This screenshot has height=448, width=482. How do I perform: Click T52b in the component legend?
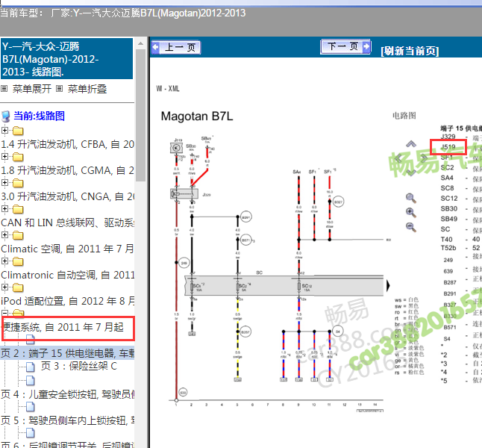448,248
